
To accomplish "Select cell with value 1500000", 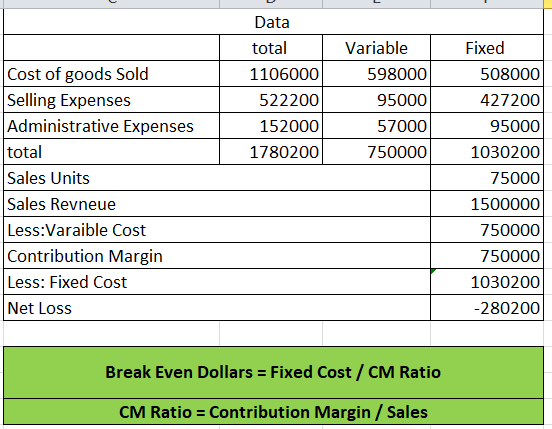I will [487, 204].
